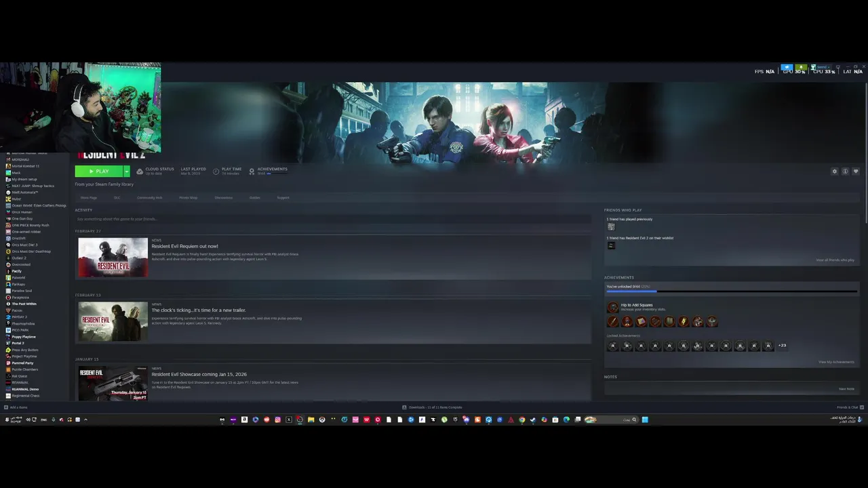Image resolution: width=868 pixels, height=488 pixels.
Task: Open the new trailer news thumbnail
Action: 113,321
